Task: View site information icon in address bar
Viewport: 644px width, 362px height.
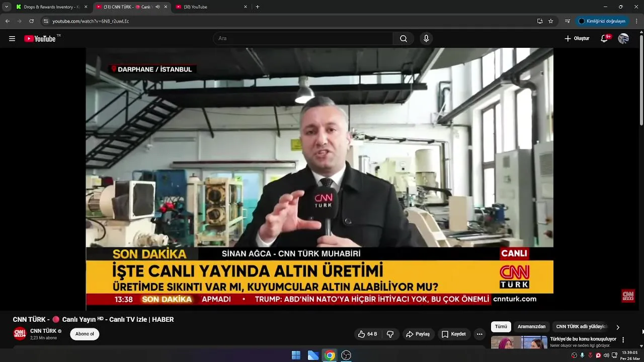Action: tap(46, 21)
